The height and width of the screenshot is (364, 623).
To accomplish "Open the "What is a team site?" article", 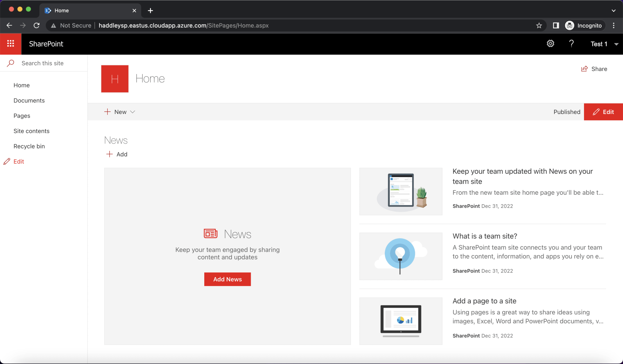I will [485, 236].
